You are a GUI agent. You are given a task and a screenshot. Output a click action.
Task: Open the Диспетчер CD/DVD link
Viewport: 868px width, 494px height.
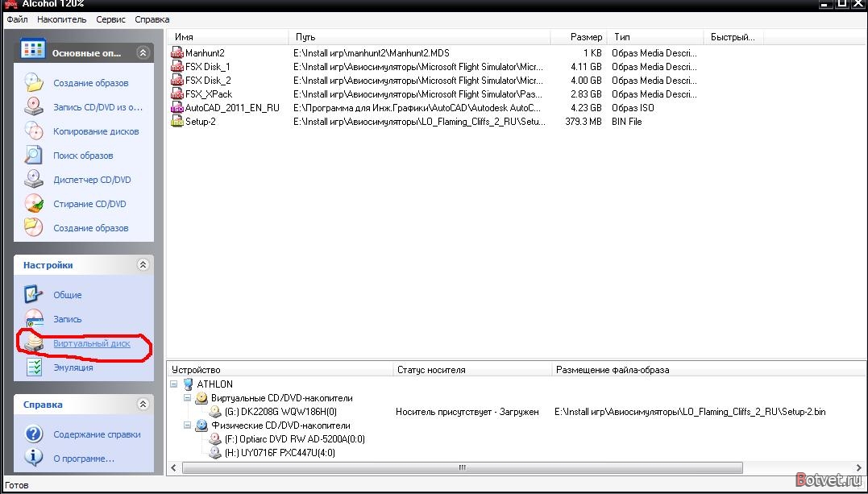(x=92, y=180)
